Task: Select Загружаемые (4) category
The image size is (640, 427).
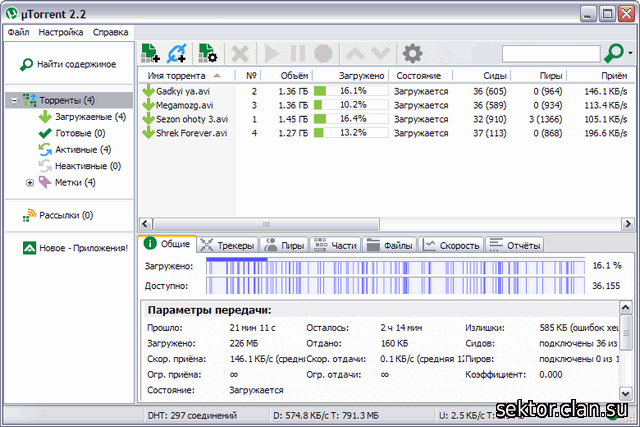Action: [90, 117]
